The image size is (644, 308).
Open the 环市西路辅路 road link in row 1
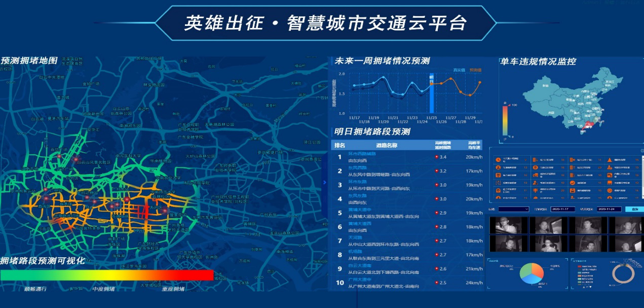(x=362, y=154)
